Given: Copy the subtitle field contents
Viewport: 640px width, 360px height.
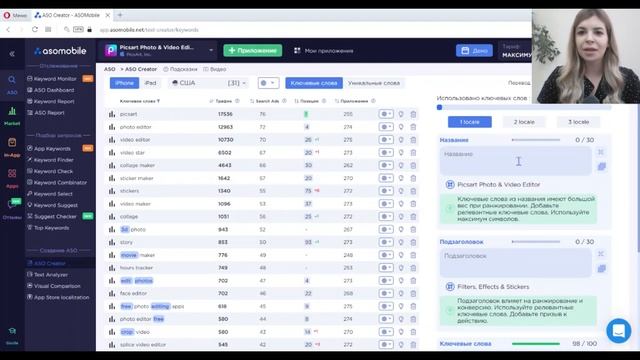Looking at the screenshot, I should (x=602, y=269).
